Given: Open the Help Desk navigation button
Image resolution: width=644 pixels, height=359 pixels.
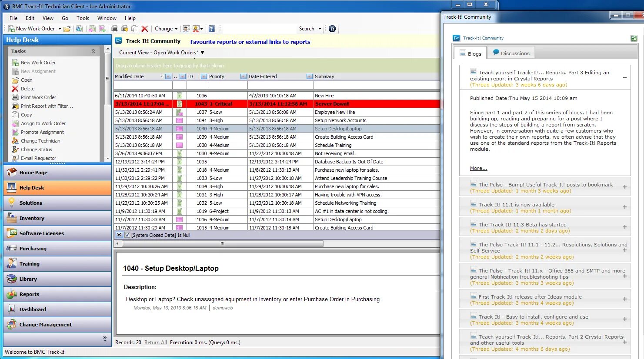Looking at the screenshot, I should (x=57, y=188).
